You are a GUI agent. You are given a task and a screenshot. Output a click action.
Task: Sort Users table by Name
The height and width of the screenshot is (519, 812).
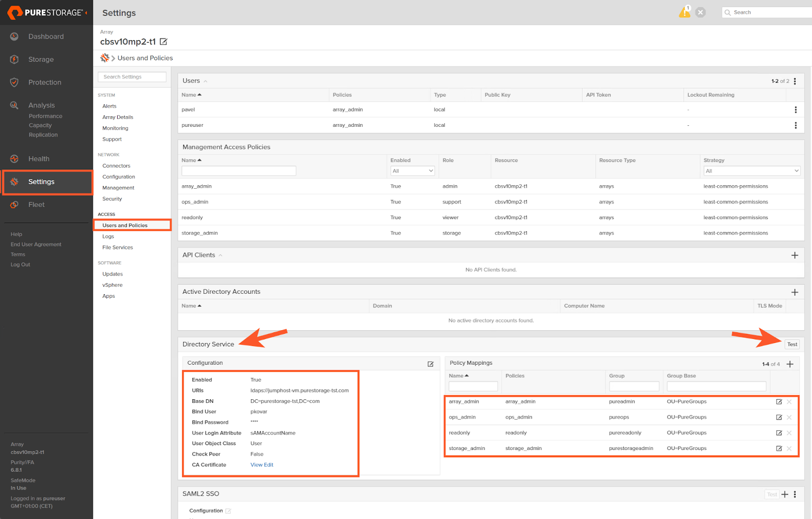click(191, 95)
